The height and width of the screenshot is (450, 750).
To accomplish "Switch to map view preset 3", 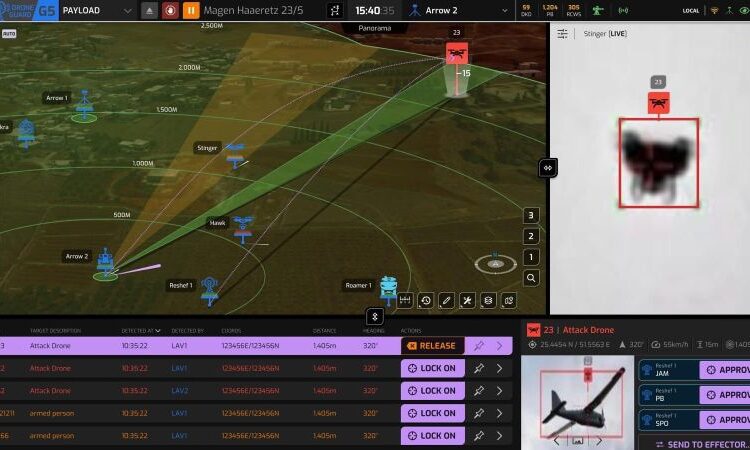I will (532, 215).
